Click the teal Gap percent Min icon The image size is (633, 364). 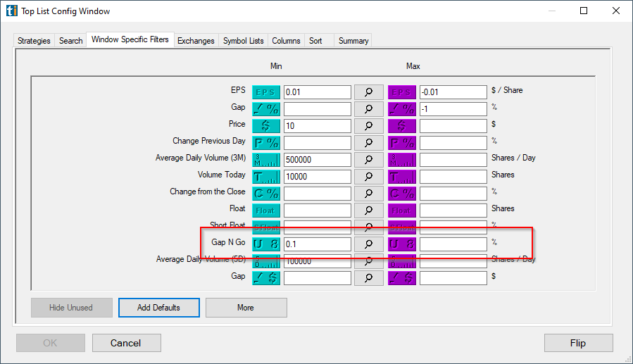pos(266,109)
